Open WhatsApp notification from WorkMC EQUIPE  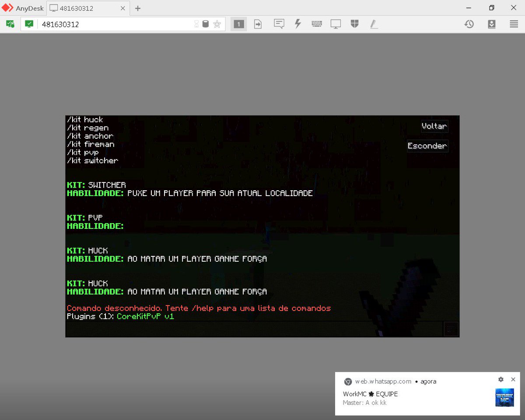[x=427, y=394]
